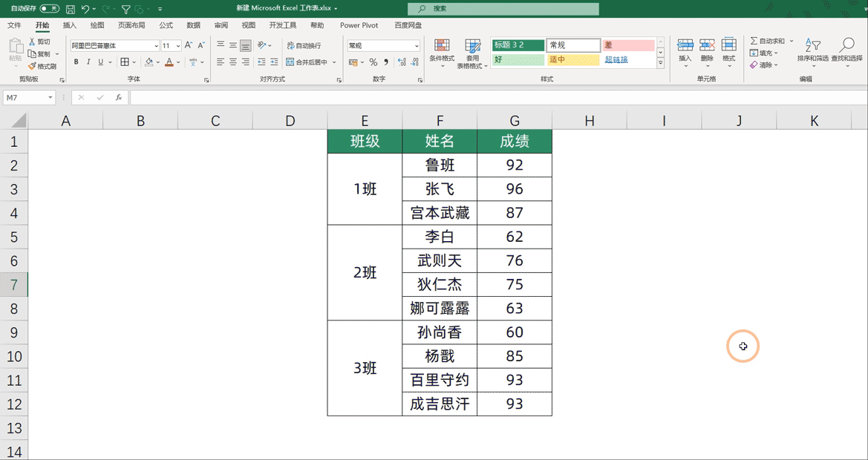
Task: Click the 查找和选择 (Find & Select) icon
Action: pos(846,50)
